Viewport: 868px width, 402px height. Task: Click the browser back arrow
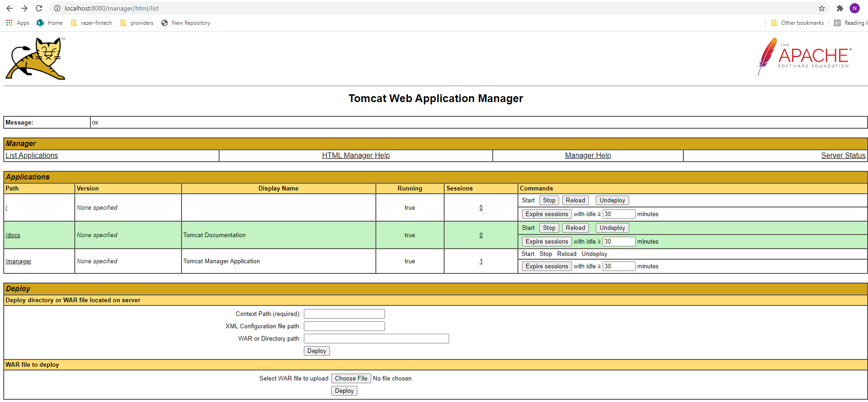(10, 8)
